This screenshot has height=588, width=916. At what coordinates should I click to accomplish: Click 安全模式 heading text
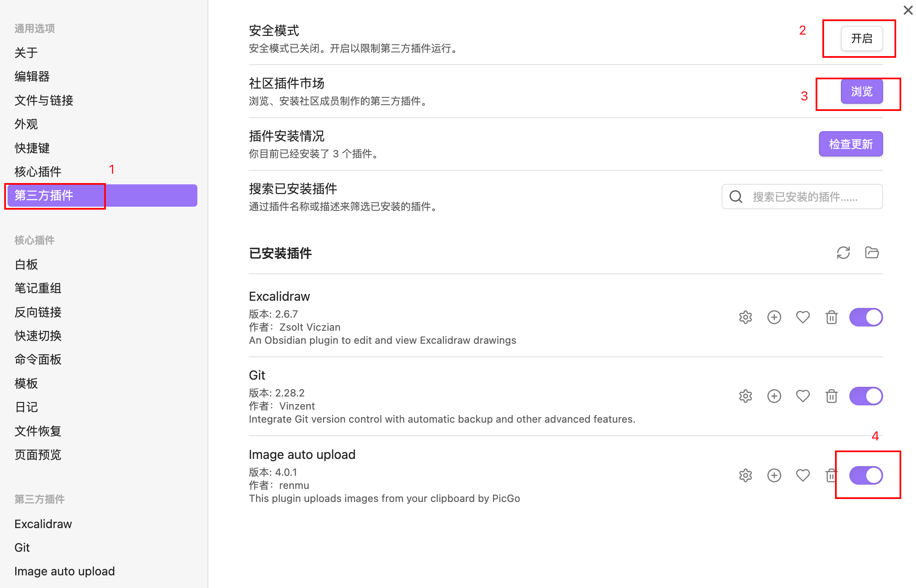274,30
